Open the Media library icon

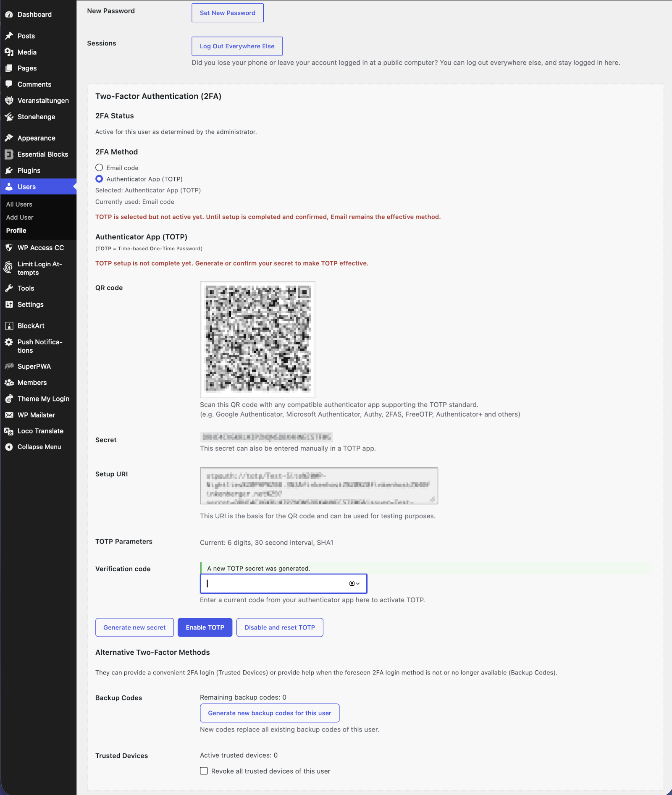coord(9,52)
